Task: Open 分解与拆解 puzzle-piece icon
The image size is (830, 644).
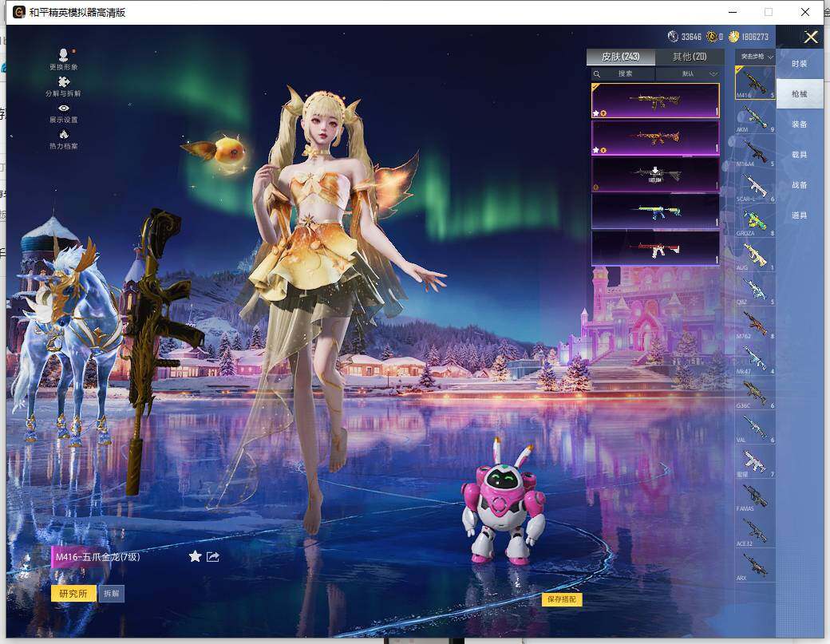Action: pyautogui.click(x=64, y=86)
